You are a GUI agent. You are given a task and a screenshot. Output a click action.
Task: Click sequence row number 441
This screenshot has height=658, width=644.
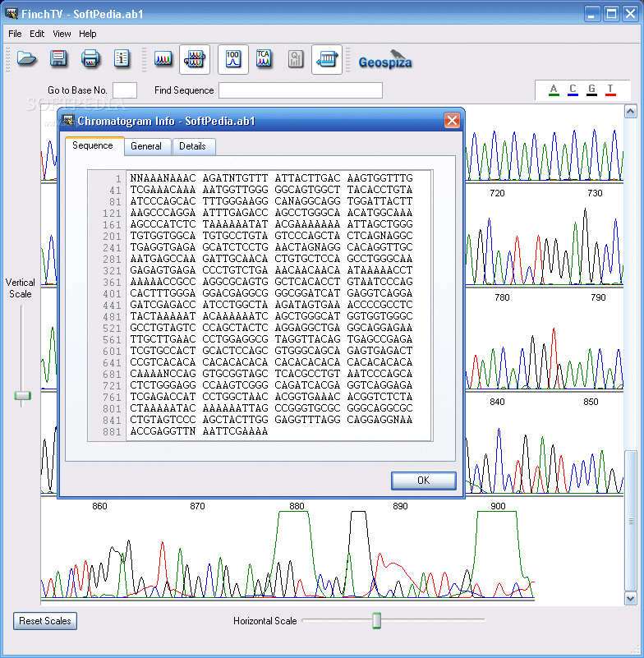pos(112,305)
